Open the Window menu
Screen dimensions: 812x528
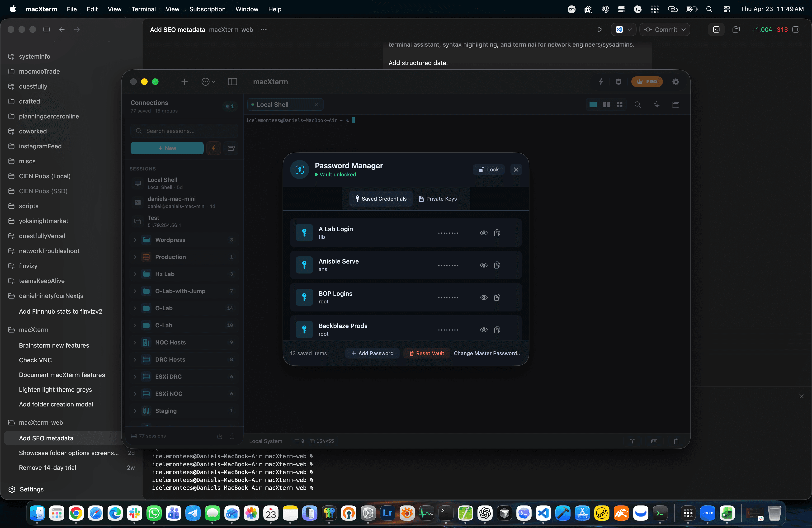coord(247,9)
